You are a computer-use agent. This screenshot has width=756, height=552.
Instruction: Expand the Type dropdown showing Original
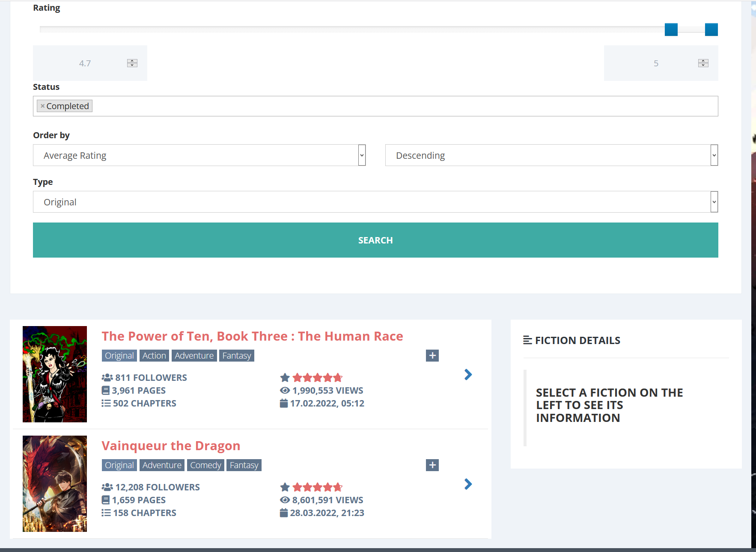pos(375,202)
